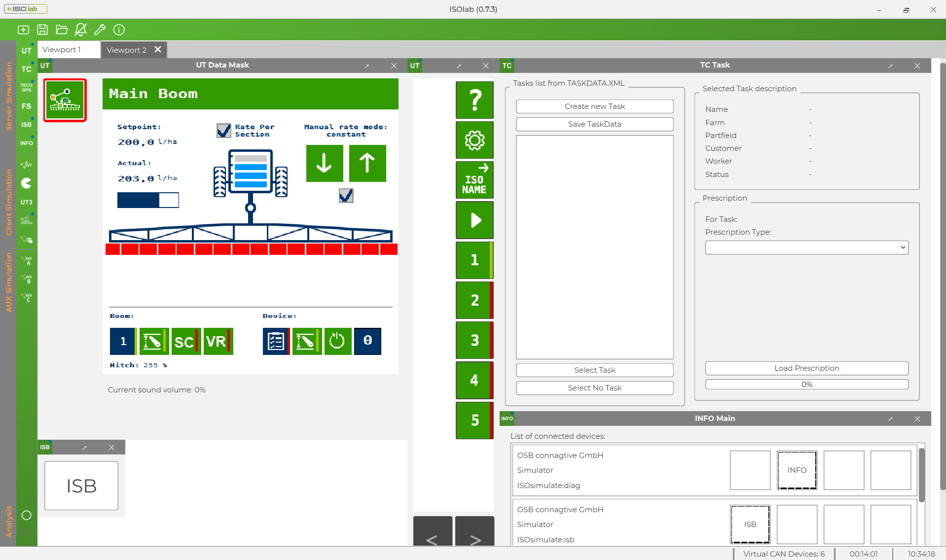
Task: Show application info with the circled i icon
Action: (119, 30)
